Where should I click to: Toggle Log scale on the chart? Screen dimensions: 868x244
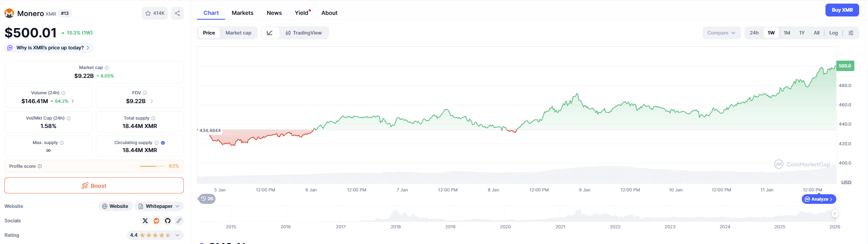click(x=833, y=33)
